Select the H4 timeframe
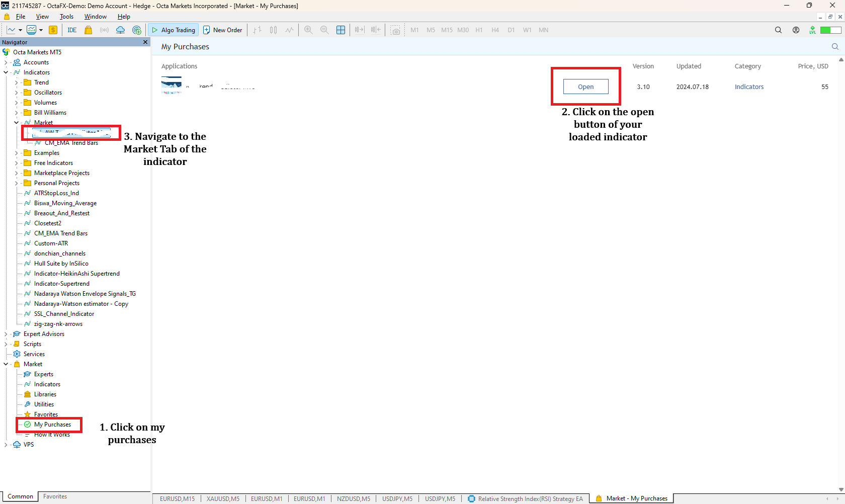 [x=495, y=30]
